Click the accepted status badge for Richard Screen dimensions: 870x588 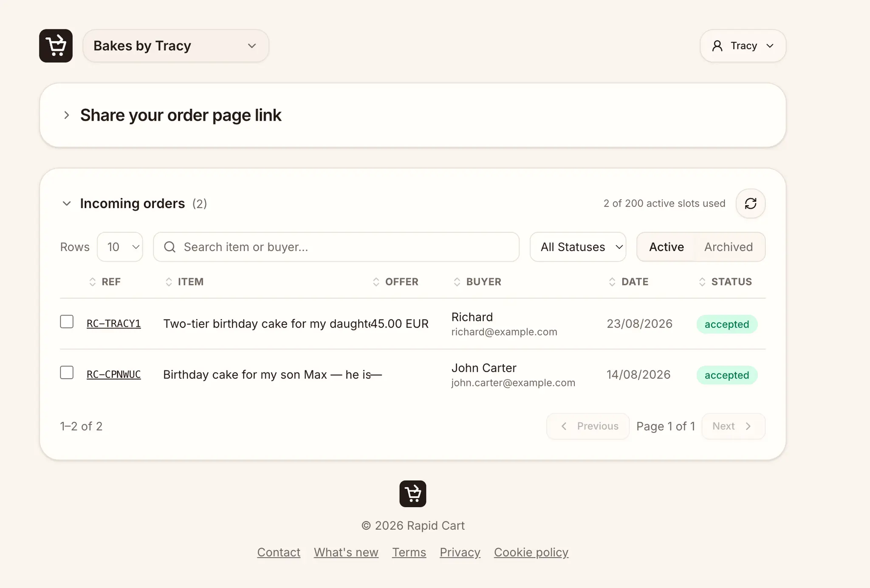[x=727, y=324]
